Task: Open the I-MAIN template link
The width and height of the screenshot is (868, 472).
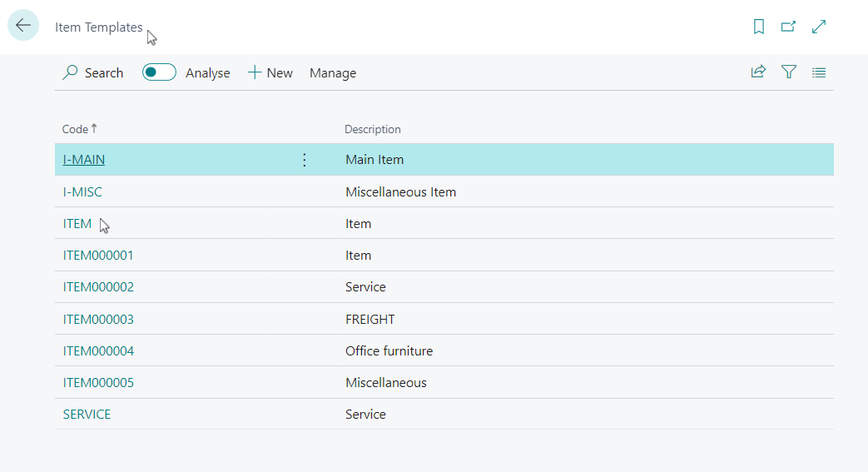Action: point(83,160)
